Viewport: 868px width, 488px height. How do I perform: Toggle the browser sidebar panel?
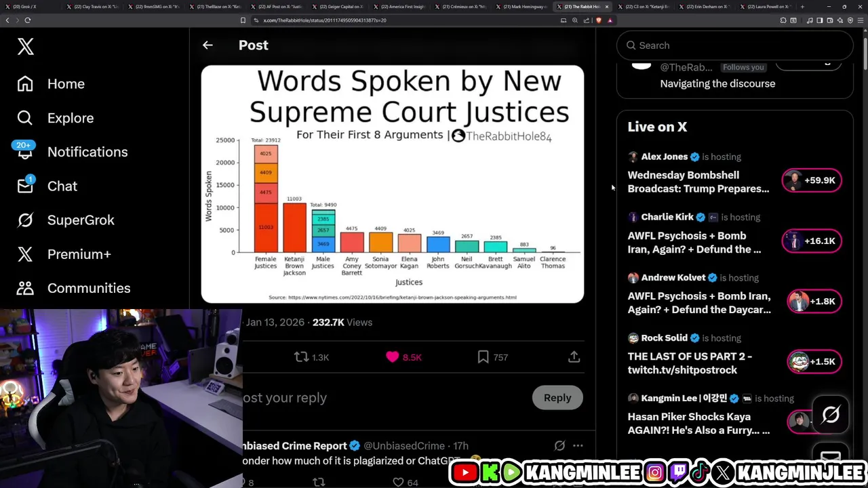819,20
